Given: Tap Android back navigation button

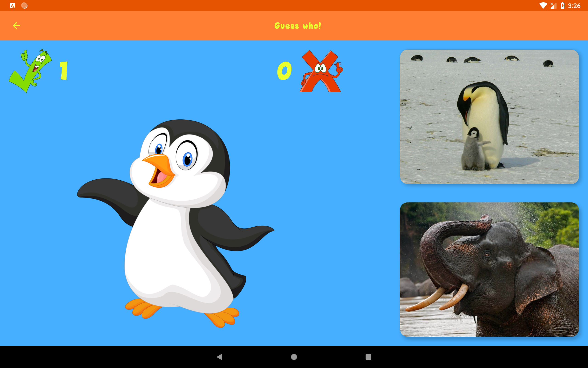Looking at the screenshot, I should pyautogui.click(x=220, y=357).
